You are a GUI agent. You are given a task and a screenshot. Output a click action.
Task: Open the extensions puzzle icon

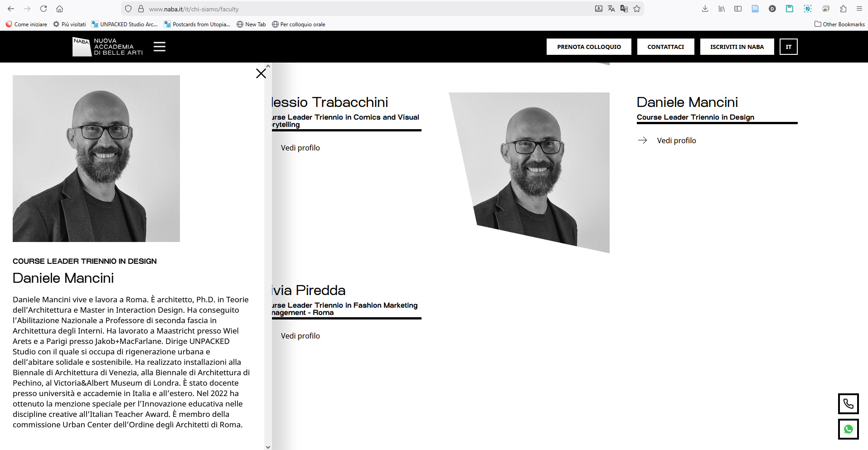[x=843, y=9]
